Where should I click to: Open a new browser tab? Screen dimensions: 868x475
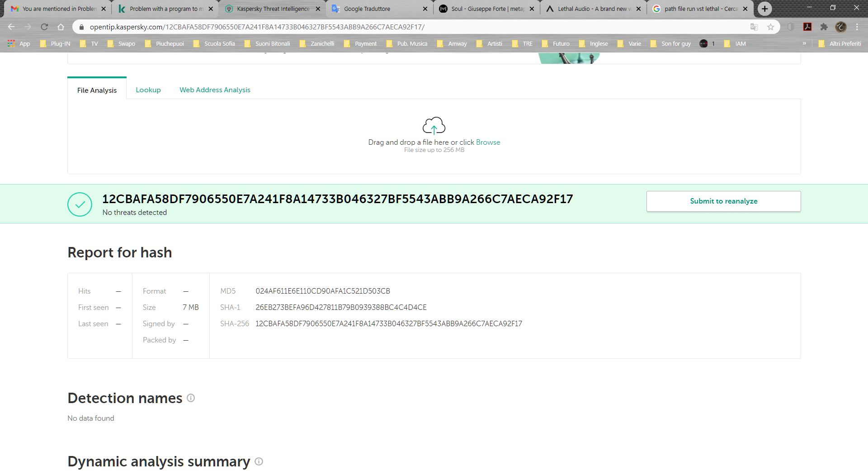(x=764, y=9)
